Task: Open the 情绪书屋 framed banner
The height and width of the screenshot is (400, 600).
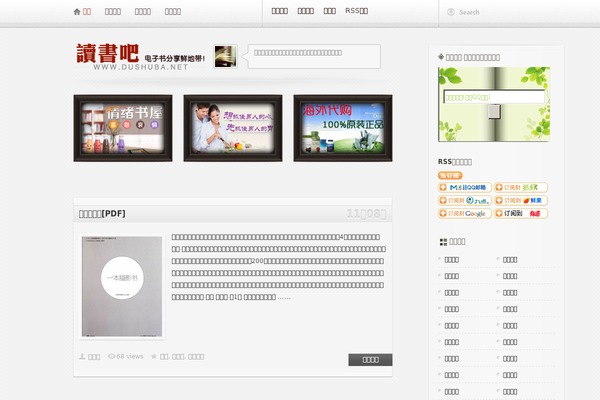Action: coord(123,128)
